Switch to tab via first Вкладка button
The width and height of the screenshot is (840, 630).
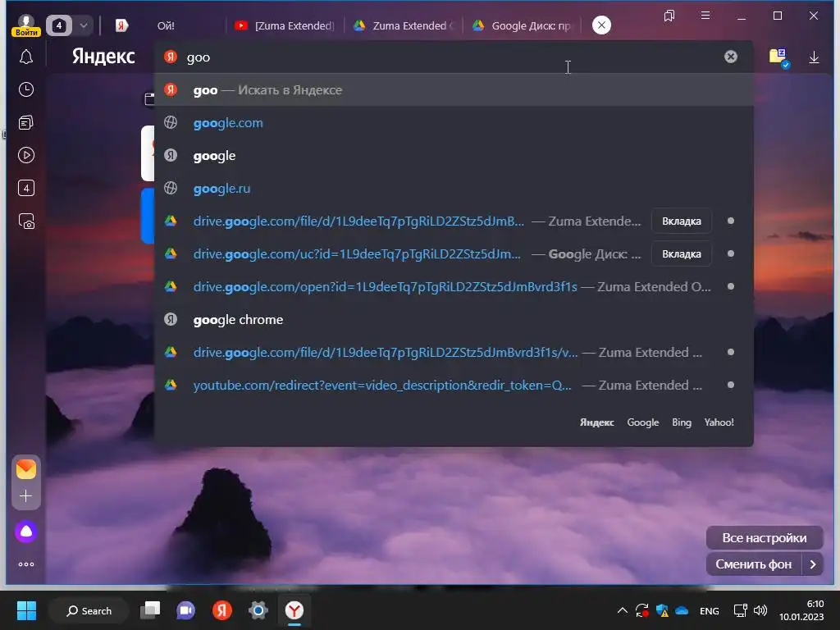tap(682, 221)
